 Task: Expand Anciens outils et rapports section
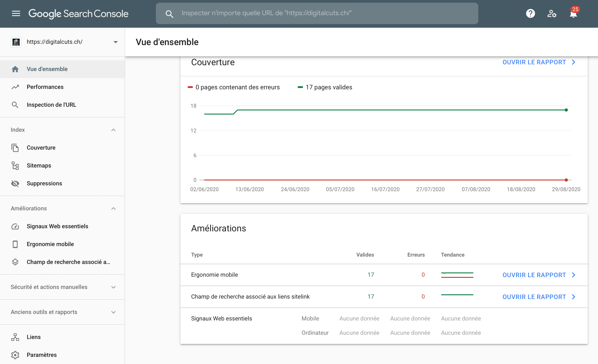pyautogui.click(x=113, y=312)
